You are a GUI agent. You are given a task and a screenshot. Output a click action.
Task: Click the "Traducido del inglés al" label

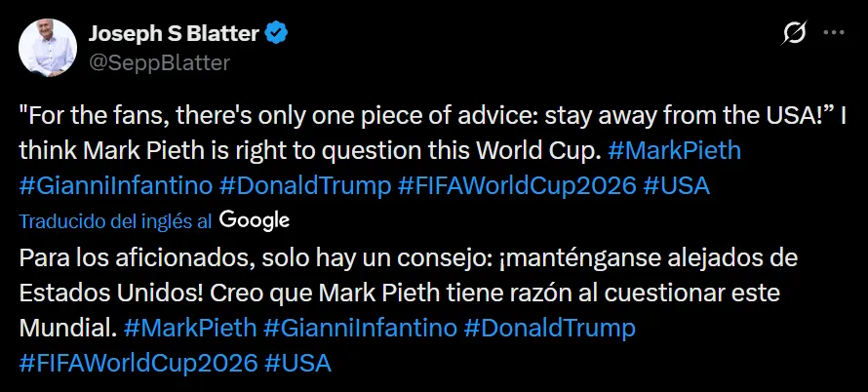(x=117, y=220)
